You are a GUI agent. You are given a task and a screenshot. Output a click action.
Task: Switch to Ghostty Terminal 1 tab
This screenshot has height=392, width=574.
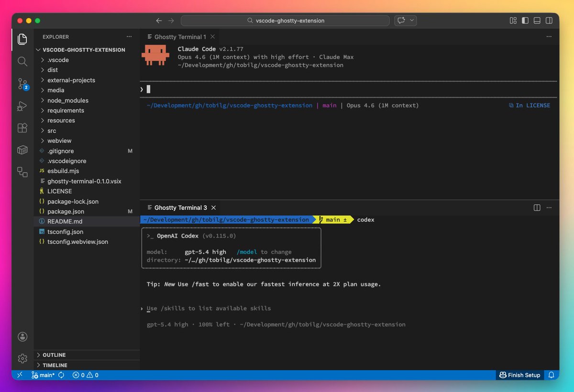click(x=180, y=37)
